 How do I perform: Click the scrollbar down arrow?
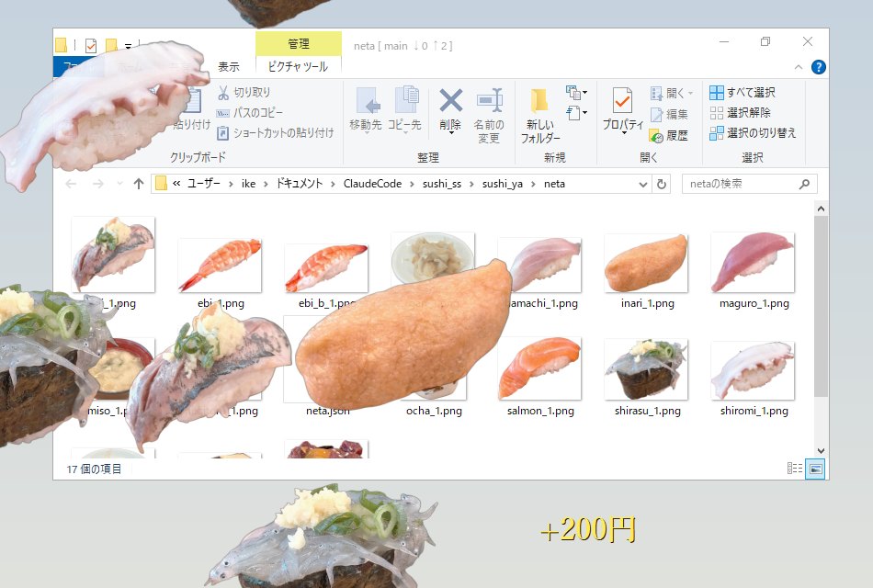pyautogui.click(x=821, y=450)
